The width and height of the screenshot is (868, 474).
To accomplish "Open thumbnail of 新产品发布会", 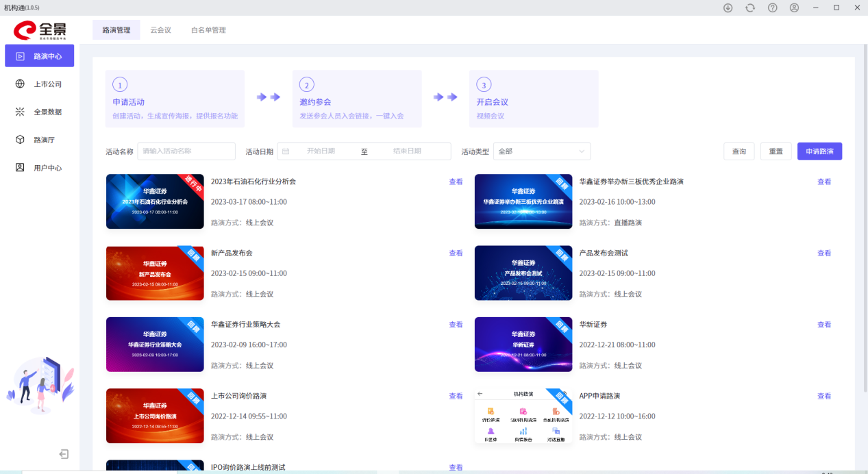I will click(155, 273).
